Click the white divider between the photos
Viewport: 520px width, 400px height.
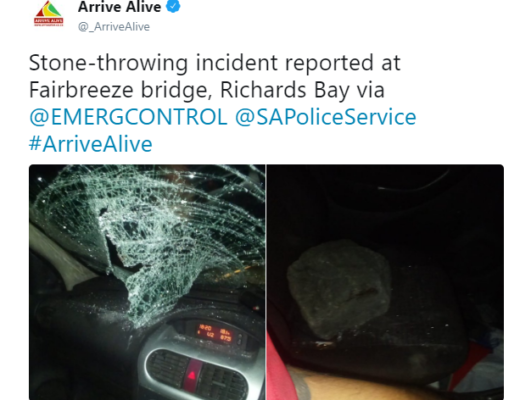(266, 282)
